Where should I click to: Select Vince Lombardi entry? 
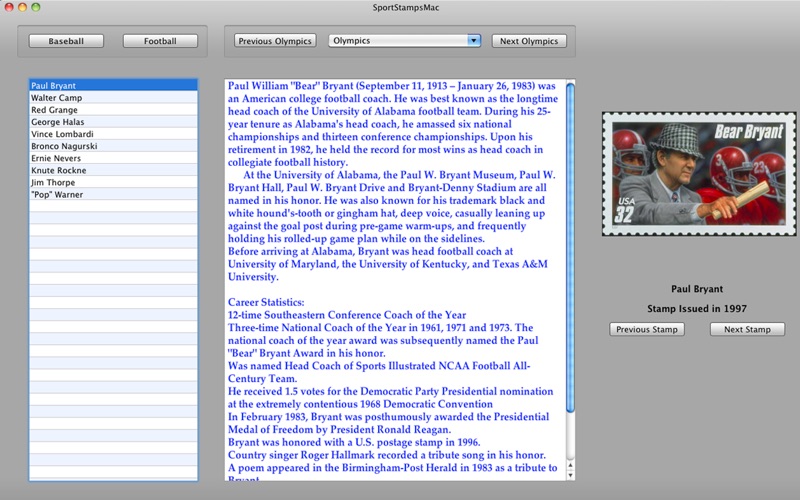click(113, 134)
